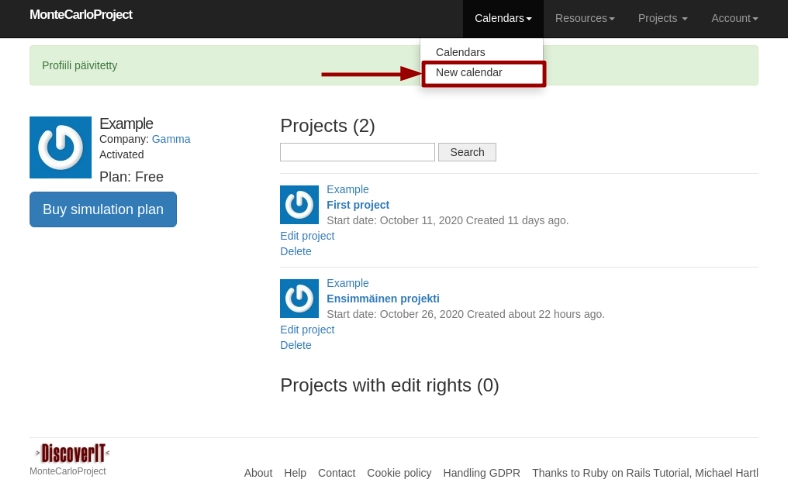Collapse the Calendars dropdown menu
The image size is (788, 488).
pos(502,18)
